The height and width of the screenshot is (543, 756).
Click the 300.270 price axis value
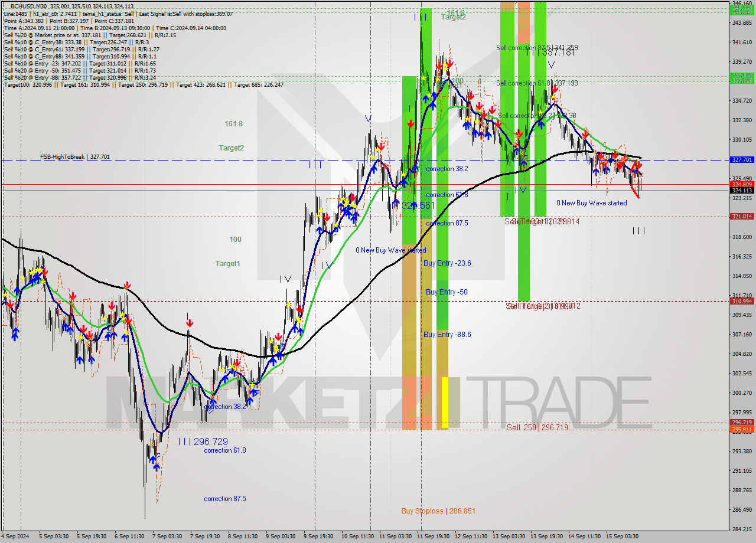click(x=742, y=393)
